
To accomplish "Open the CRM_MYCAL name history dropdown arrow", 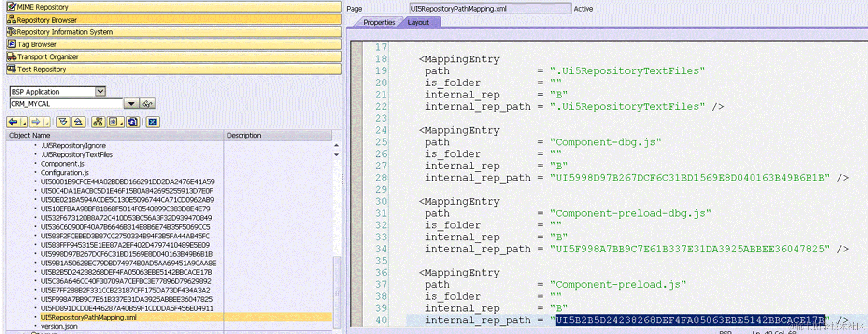I will tap(131, 104).
